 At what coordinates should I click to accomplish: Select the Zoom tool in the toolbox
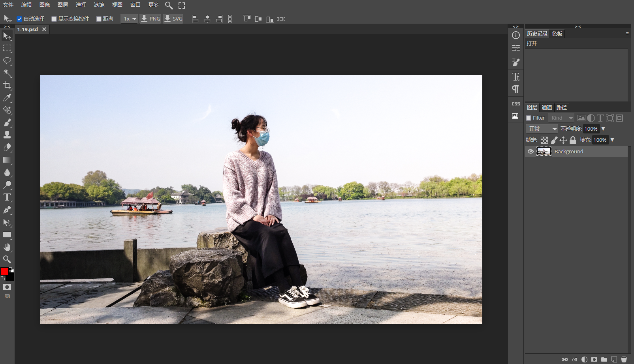[x=7, y=259]
